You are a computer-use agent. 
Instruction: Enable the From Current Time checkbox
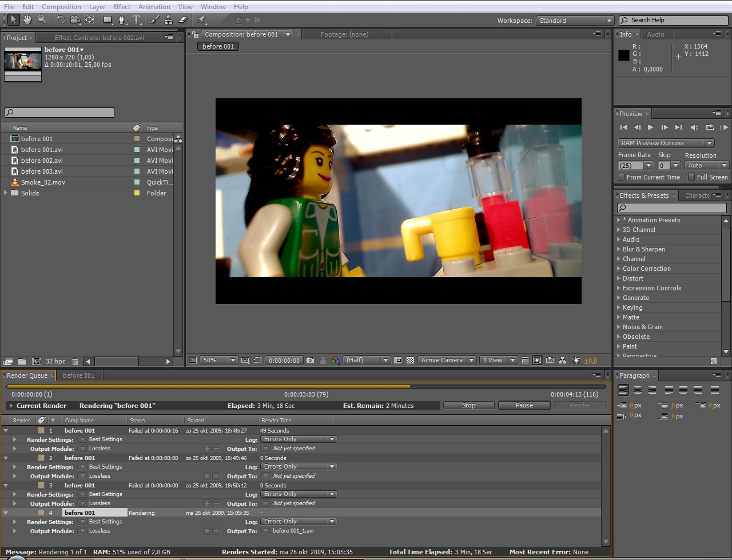[x=621, y=177]
